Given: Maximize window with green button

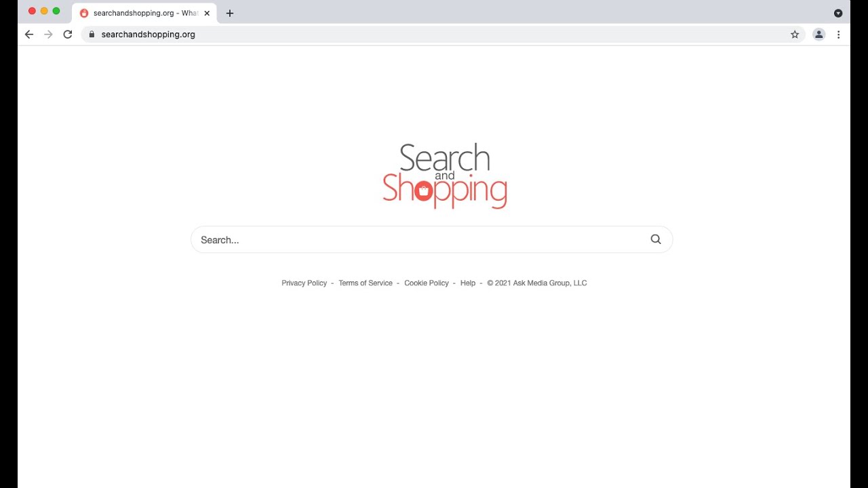Looking at the screenshot, I should tap(56, 11).
